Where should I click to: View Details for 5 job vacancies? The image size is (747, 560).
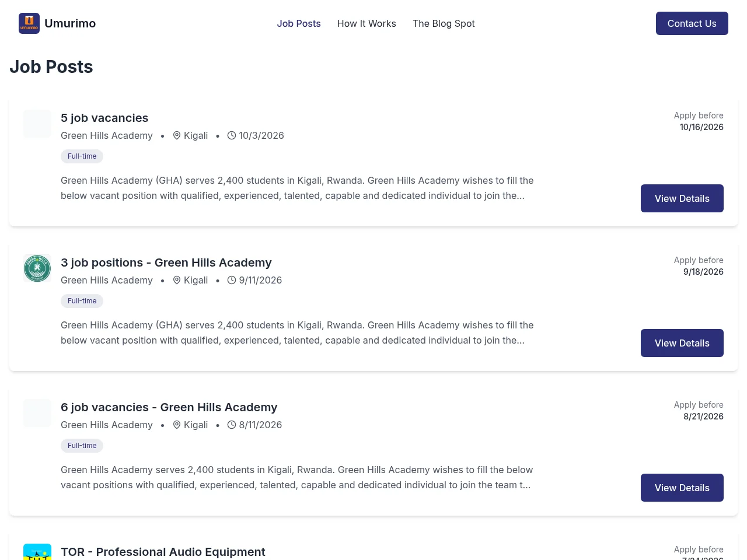click(x=682, y=198)
